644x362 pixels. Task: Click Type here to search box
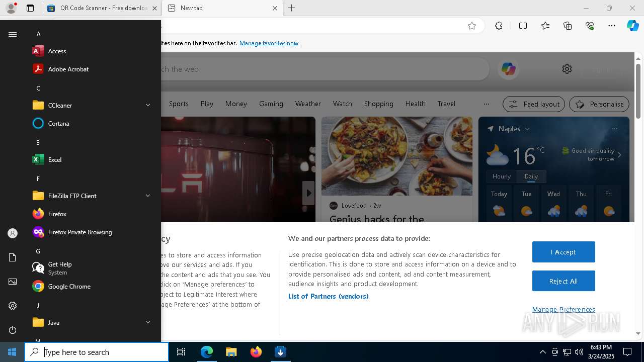pyautogui.click(x=97, y=352)
